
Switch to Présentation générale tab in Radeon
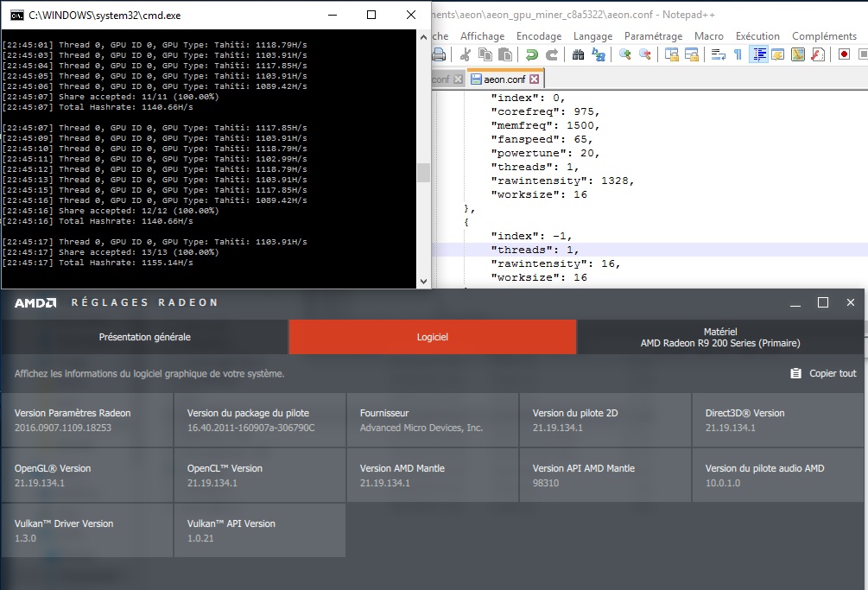click(144, 337)
